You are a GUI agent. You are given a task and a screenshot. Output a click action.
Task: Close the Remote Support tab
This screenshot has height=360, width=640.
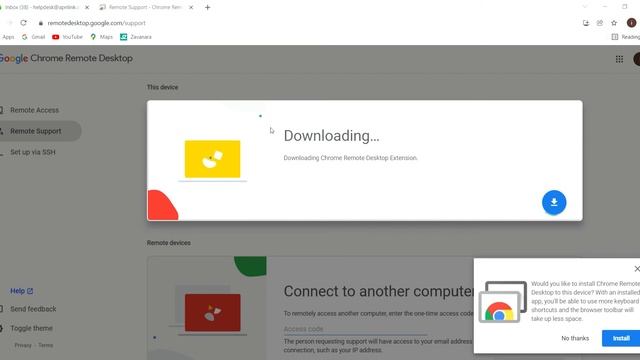click(191, 7)
